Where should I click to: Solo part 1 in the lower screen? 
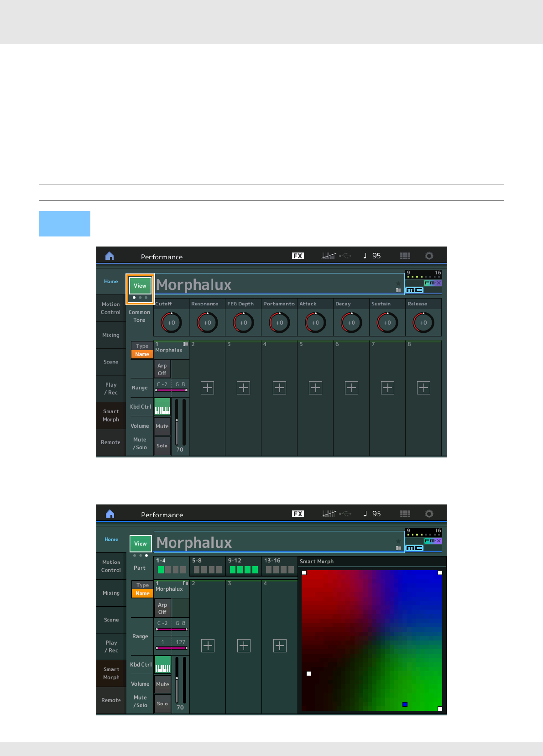coord(163,703)
